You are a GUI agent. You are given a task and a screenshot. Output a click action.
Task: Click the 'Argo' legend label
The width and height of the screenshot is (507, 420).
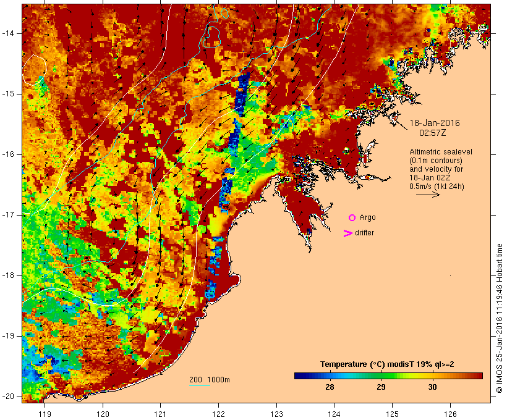coord(368,217)
